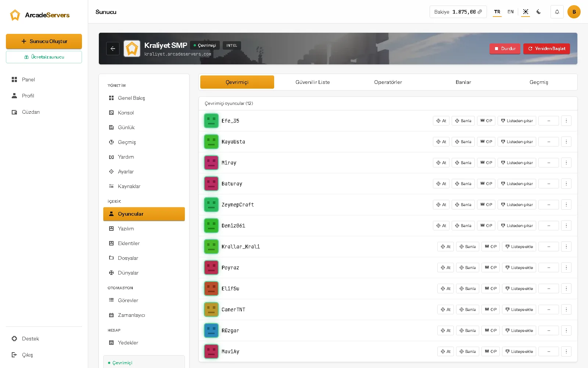Open Ayarlar settings page

(x=144, y=171)
